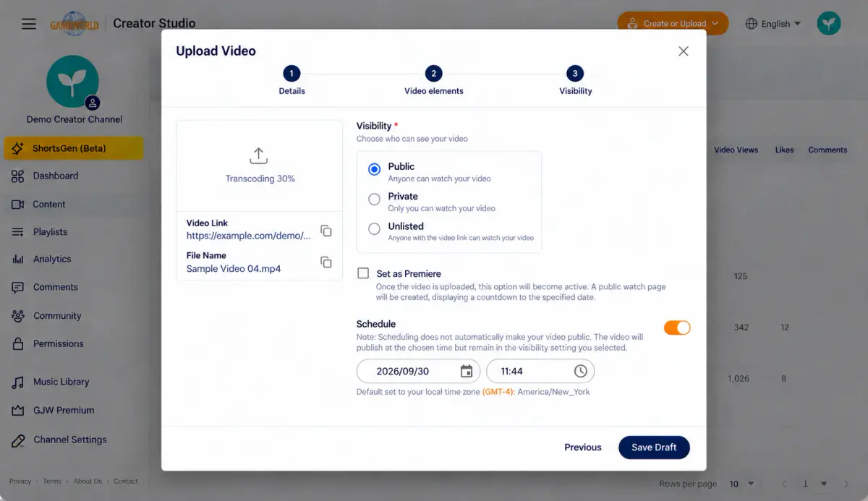Screen dimensions: 868x501
Task: Click the Demo Creator Channel name
Action: tap(75, 119)
